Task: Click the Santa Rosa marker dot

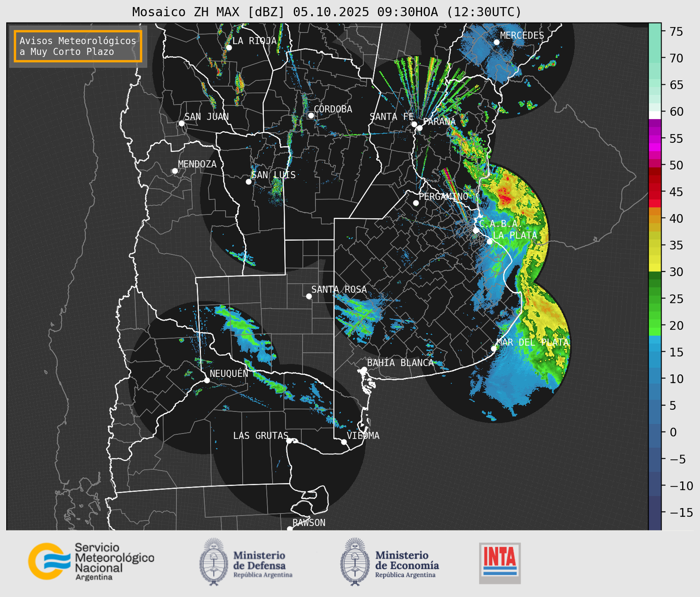Action: [309, 296]
